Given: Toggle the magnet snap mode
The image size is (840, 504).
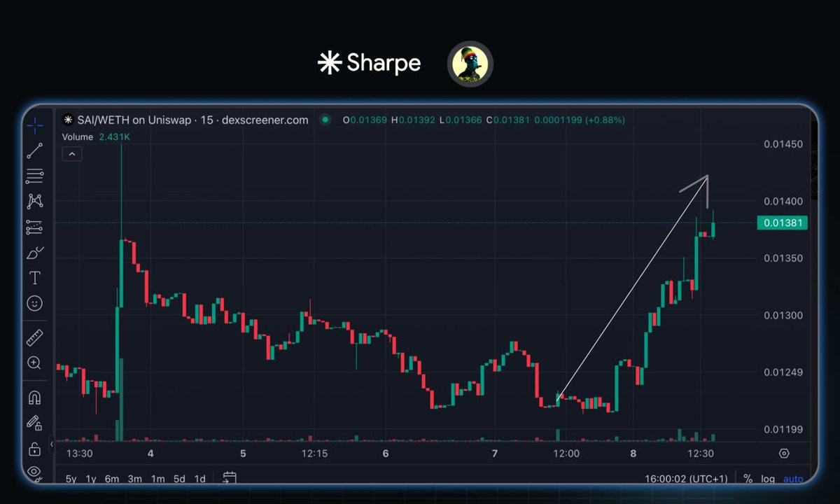Looking at the screenshot, I should pyautogui.click(x=34, y=398).
